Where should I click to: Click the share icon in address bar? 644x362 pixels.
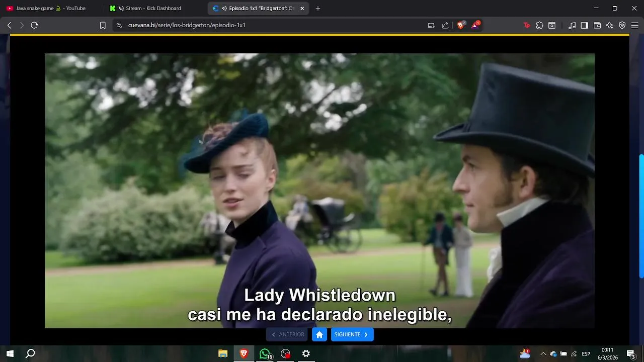(445, 25)
